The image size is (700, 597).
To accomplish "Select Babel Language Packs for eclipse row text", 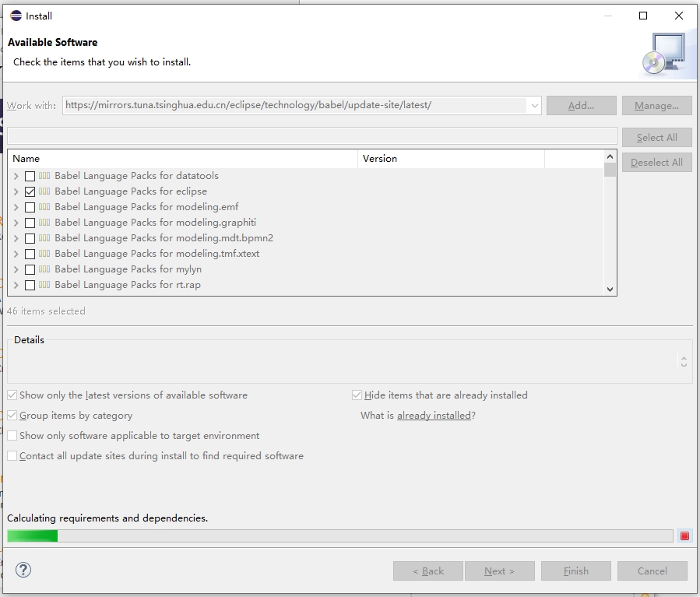I will tap(131, 191).
